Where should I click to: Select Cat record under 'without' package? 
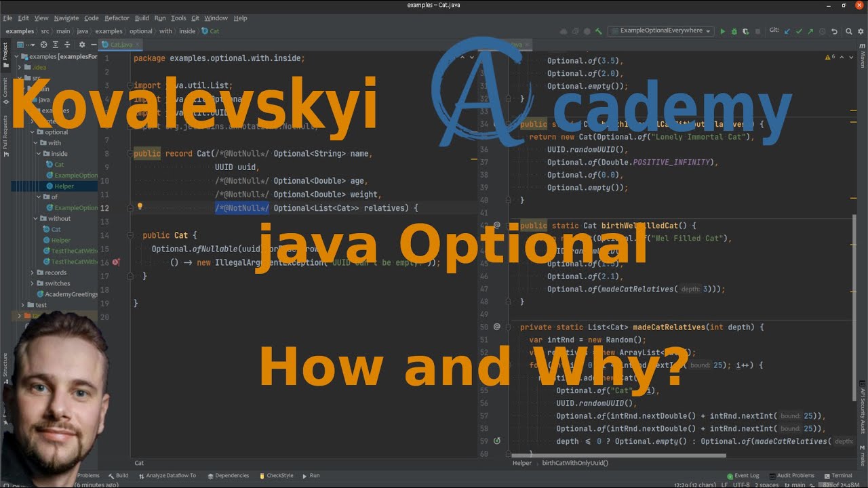click(x=52, y=230)
